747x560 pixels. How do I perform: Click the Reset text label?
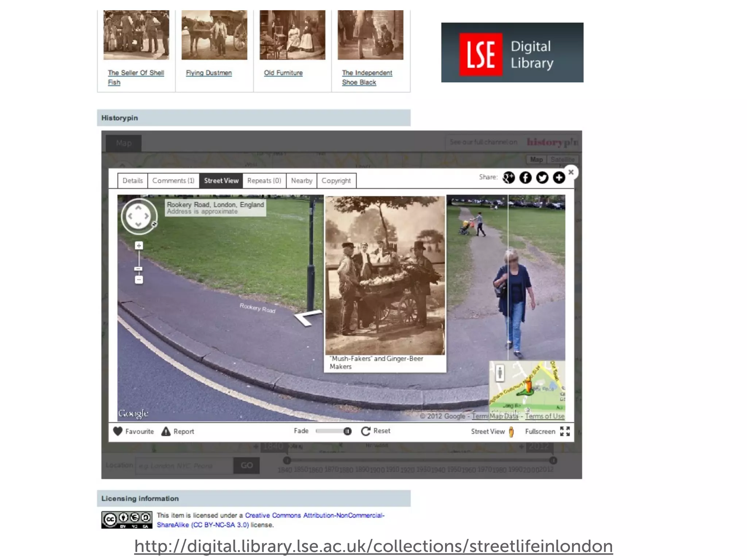[x=382, y=431]
